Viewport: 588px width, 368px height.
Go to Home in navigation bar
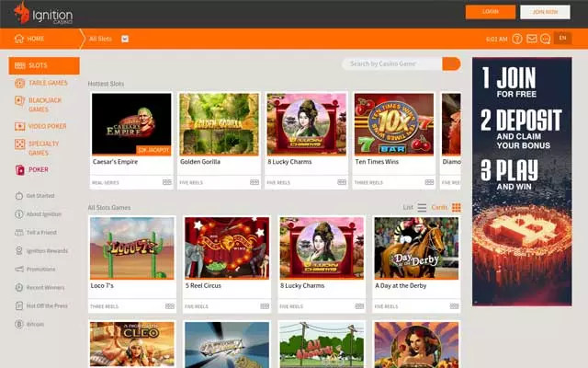(36, 39)
